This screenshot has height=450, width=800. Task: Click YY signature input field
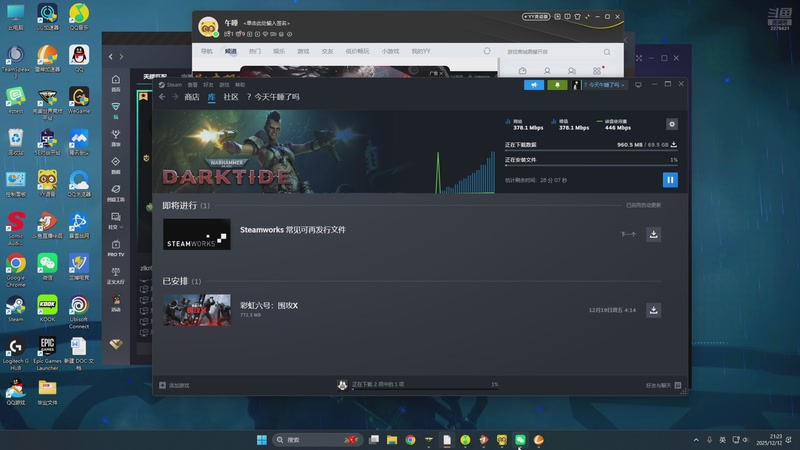click(x=267, y=23)
